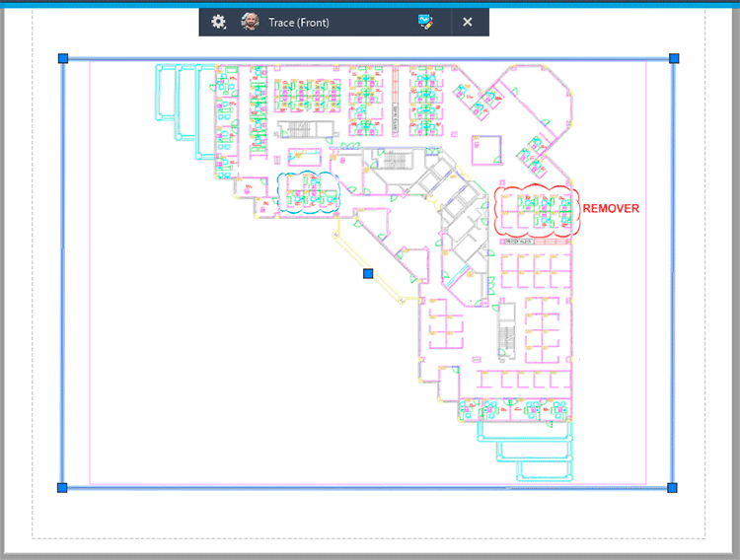Open Trace settings gear icon
This screenshot has width=740, height=560.
click(218, 22)
